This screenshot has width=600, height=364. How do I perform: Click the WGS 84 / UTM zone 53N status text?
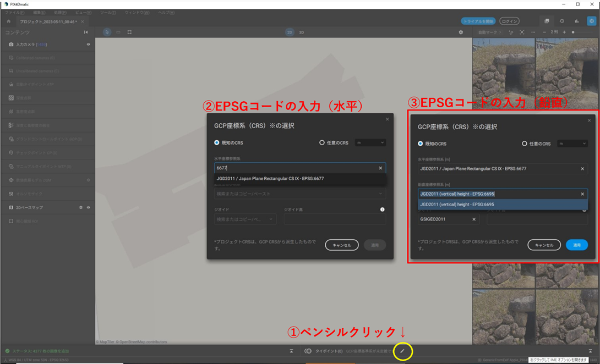[39, 360]
